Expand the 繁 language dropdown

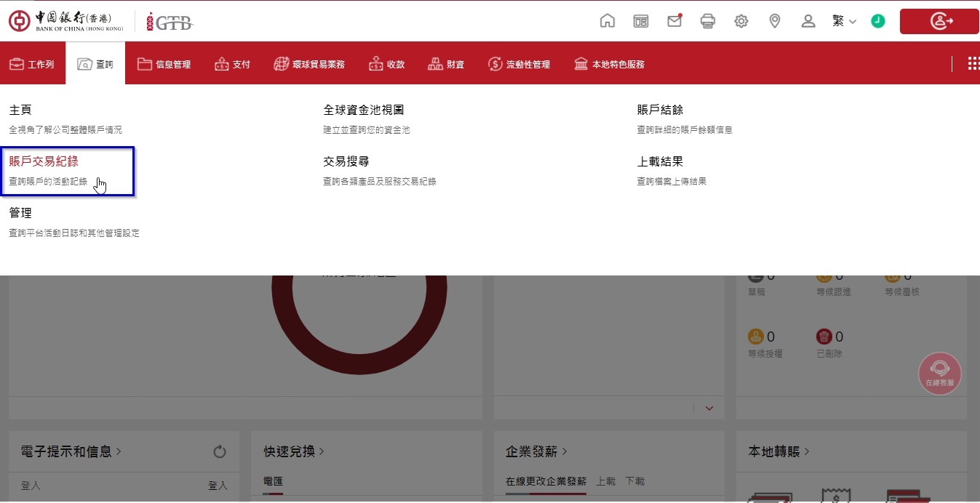click(x=844, y=21)
